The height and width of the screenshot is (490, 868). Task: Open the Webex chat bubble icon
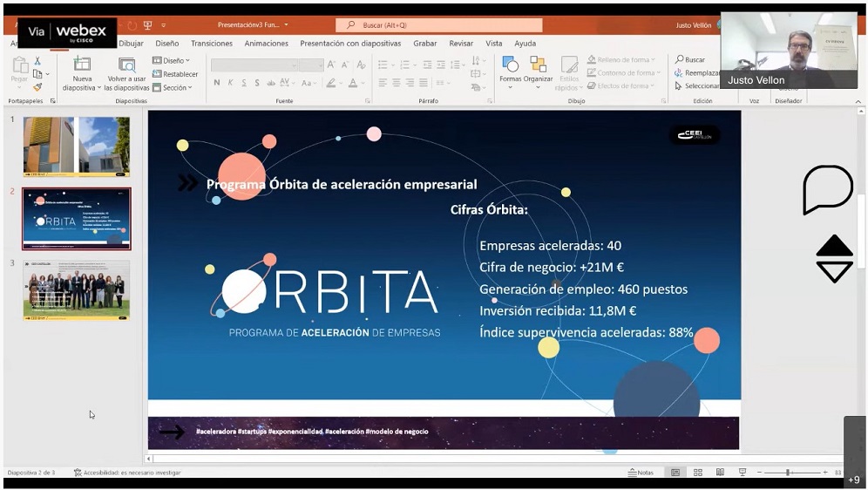coord(827,188)
